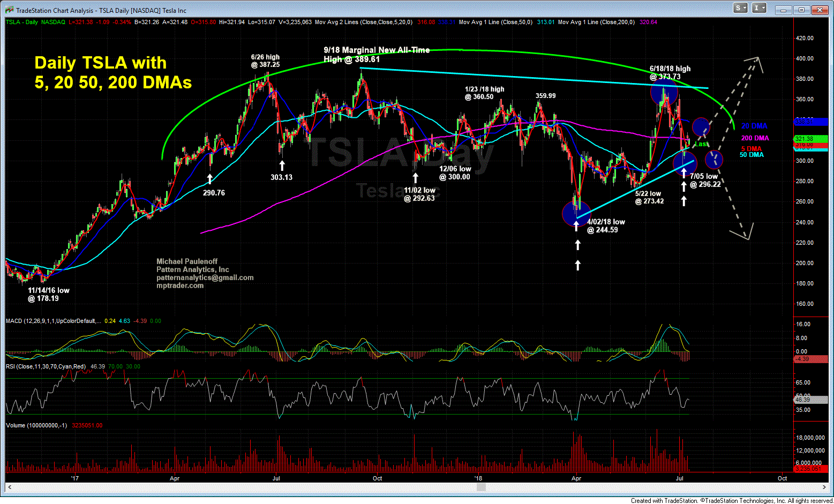Click the 420.00 price axis label
Viewport: 834px width, 504px height.
pos(805,38)
